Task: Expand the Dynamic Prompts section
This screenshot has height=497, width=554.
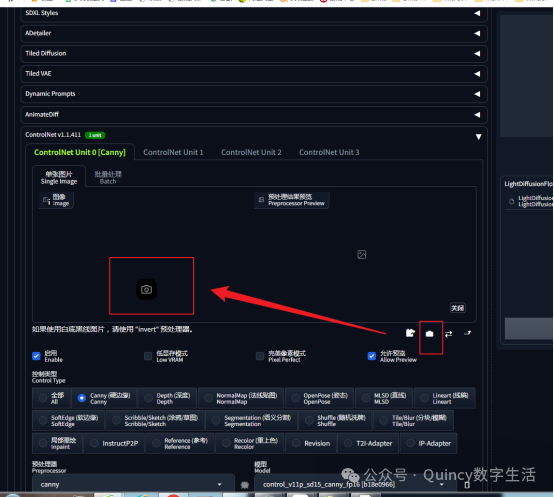Action: click(254, 94)
